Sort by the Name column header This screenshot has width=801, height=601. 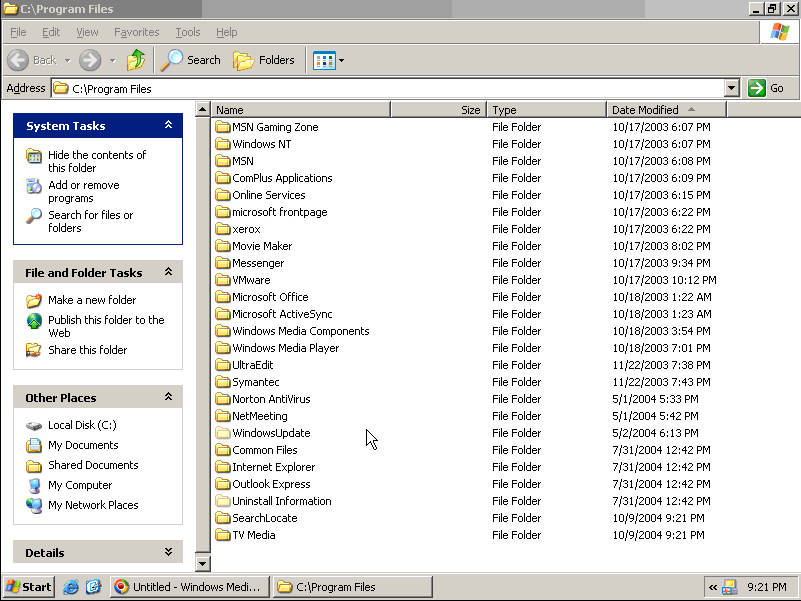(x=300, y=110)
